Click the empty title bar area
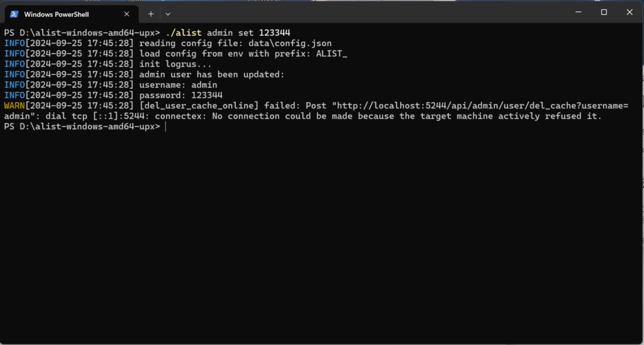The width and height of the screenshot is (644, 345). [370, 13]
